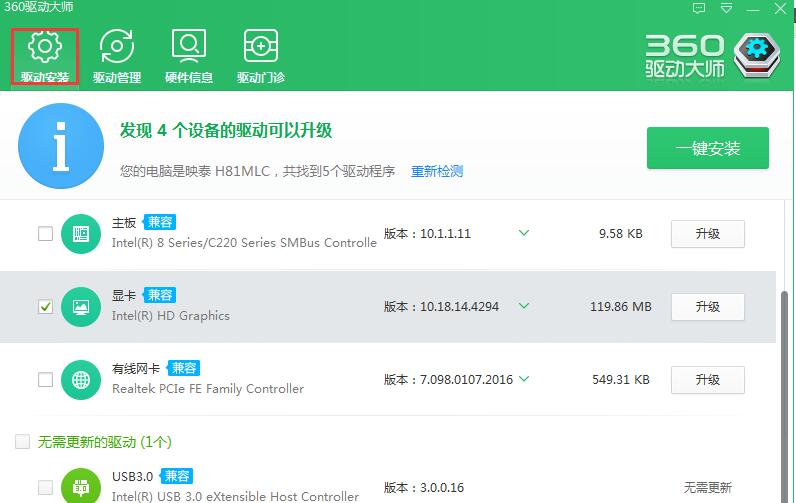Click the 兼容 badge next to USB3.0

(177, 476)
